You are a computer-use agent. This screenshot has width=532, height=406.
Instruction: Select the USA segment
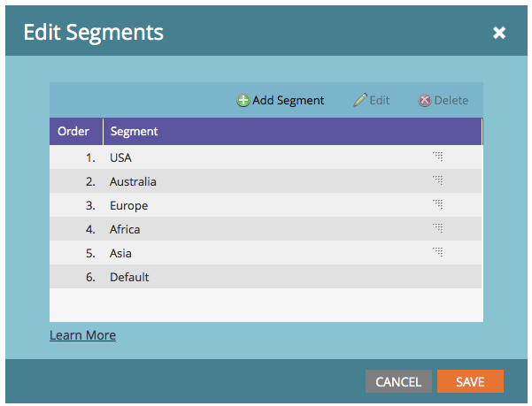266,157
